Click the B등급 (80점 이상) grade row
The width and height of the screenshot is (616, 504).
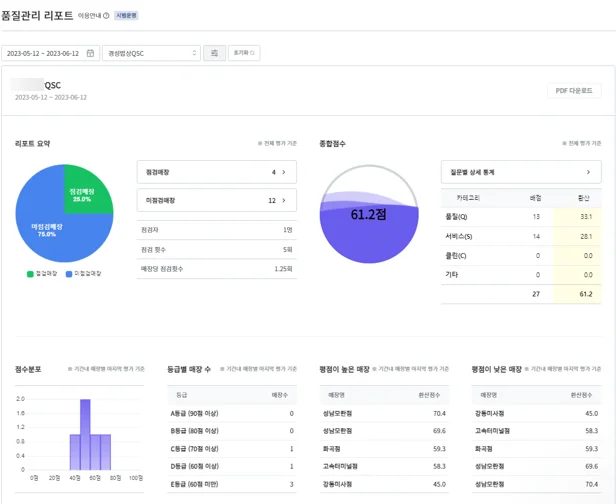pyautogui.click(x=232, y=431)
